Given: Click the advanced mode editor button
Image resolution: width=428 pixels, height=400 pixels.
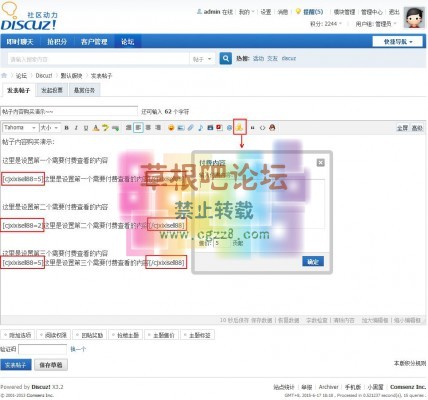Looking at the screenshot, I should click(417, 128).
